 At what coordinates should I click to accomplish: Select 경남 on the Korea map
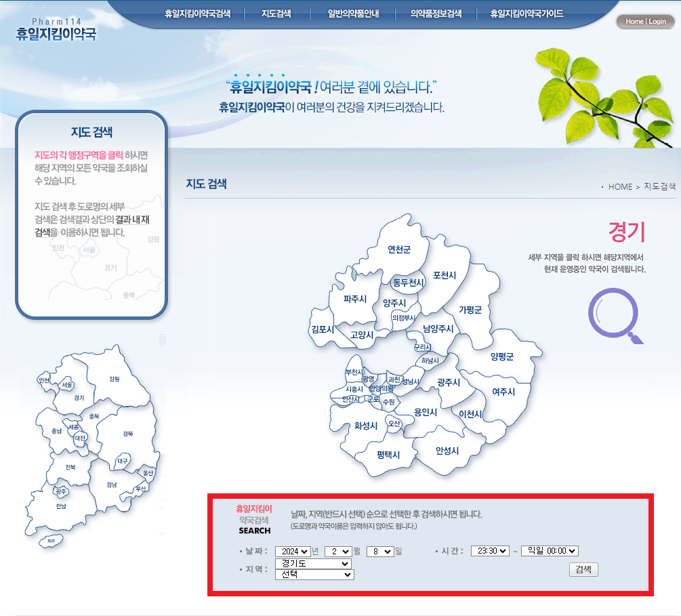112,485
